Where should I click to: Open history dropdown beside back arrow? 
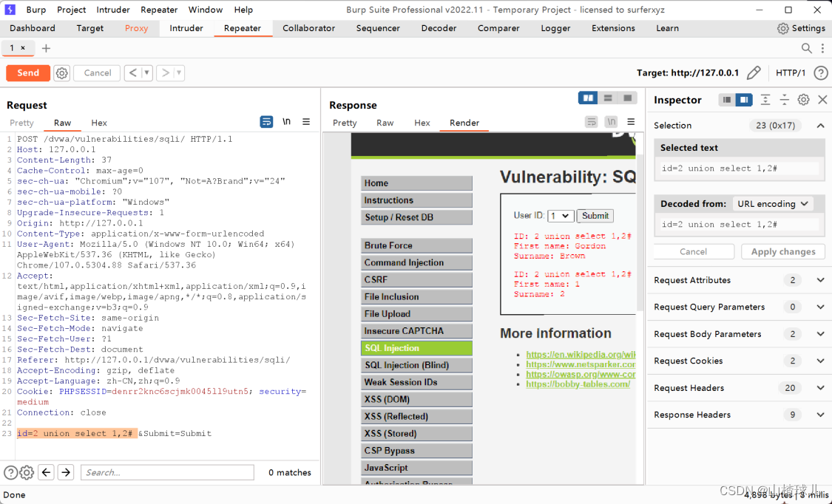[x=147, y=73]
